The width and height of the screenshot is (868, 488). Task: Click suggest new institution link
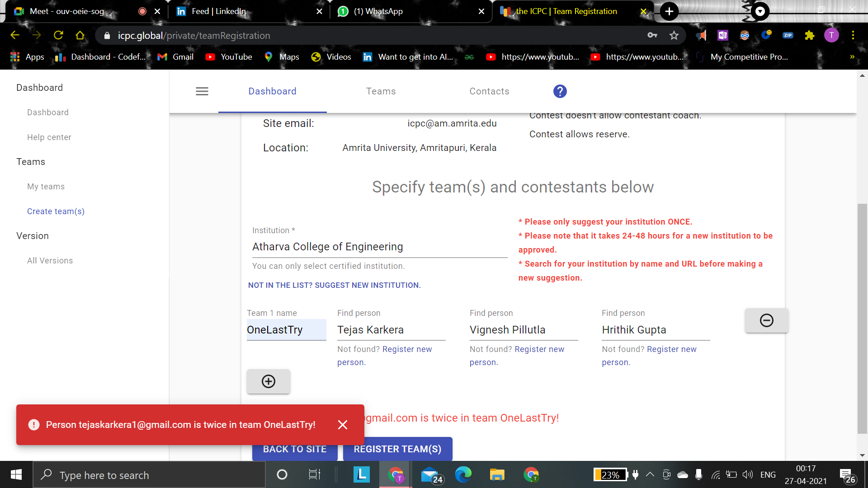click(334, 285)
